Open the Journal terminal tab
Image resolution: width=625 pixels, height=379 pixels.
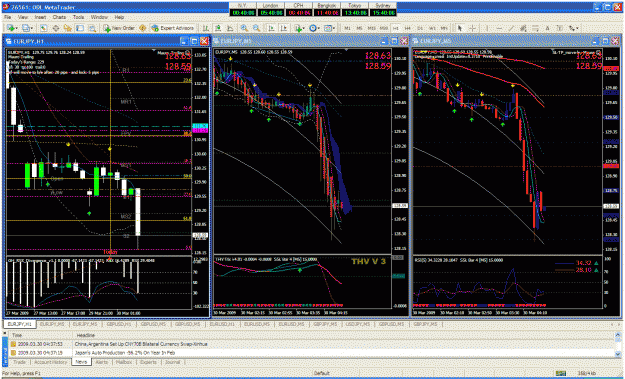pos(172,362)
